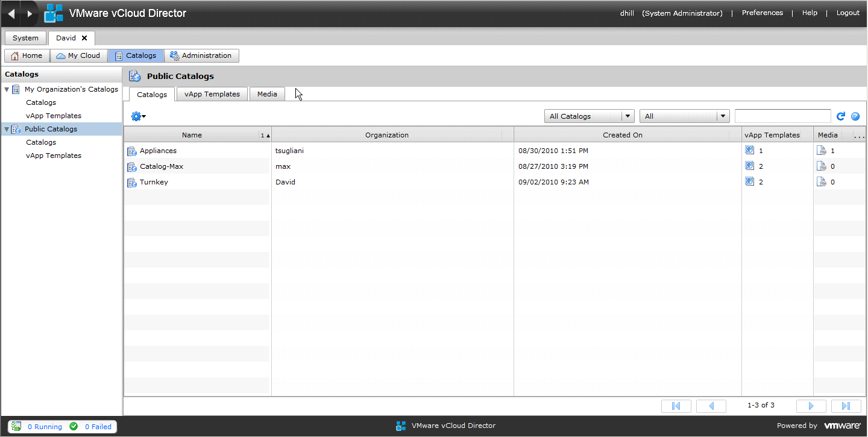Screen dimensions: 868x437
Task: Open the 0 Failed tasks link
Action: pos(98,427)
